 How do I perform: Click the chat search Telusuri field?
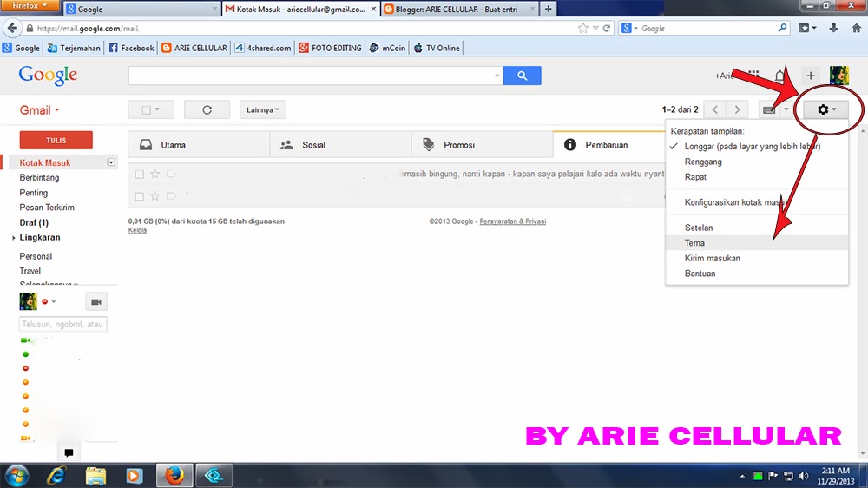pyautogui.click(x=63, y=325)
